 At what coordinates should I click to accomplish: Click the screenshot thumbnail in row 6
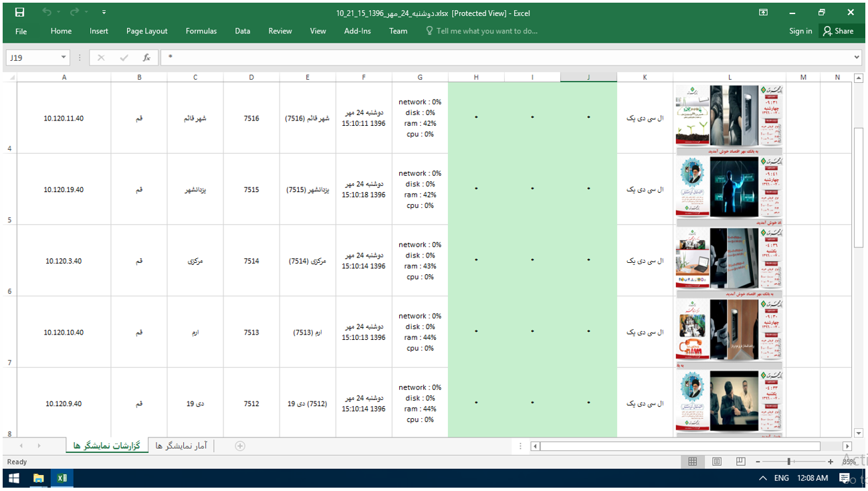pos(729,259)
